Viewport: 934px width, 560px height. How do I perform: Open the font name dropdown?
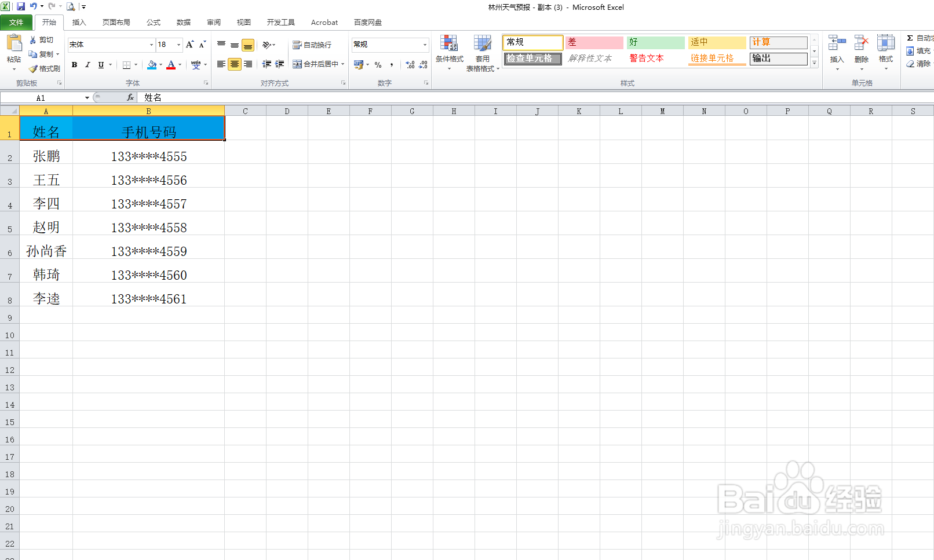(x=151, y=45)
